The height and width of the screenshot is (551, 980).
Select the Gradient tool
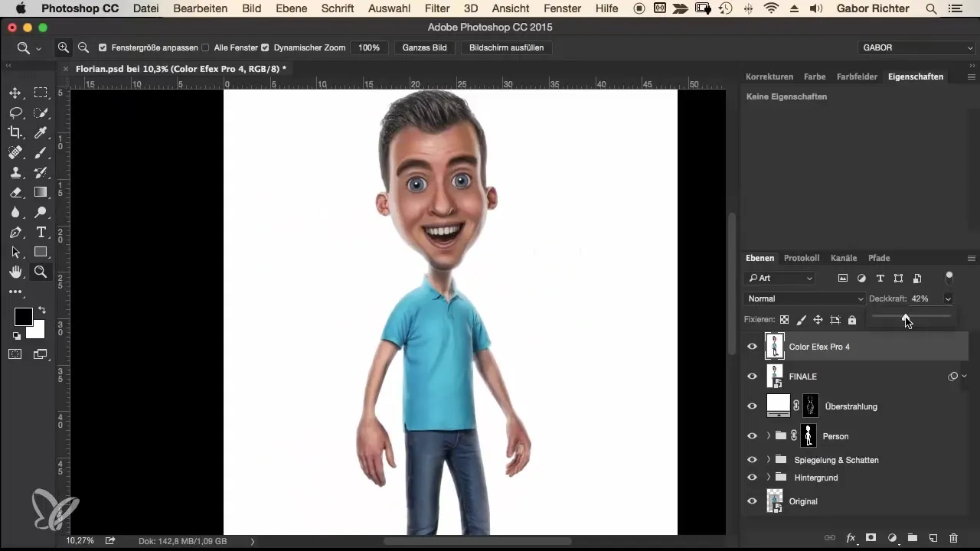pyautogui.click(x=41, y=192)
